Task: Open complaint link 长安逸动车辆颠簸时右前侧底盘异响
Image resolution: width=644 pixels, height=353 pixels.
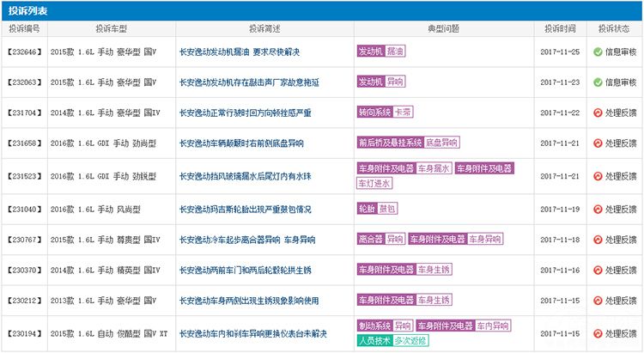Action: [241, 143]
